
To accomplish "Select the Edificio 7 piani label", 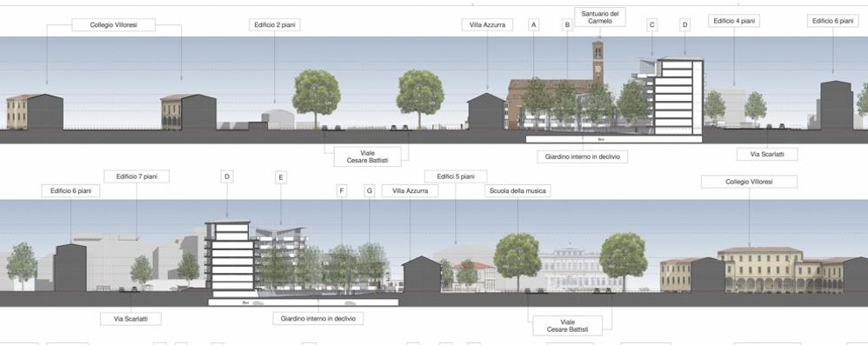I will point(137,177).
